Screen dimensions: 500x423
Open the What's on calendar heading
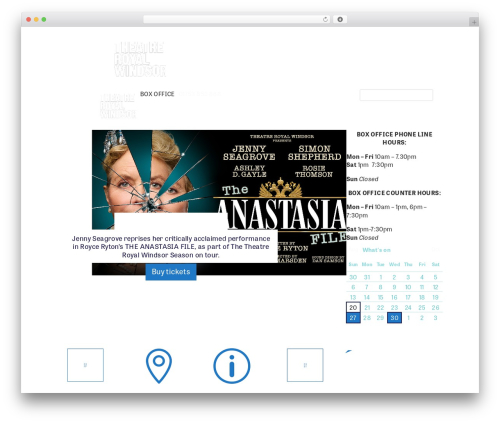point(376,250)
